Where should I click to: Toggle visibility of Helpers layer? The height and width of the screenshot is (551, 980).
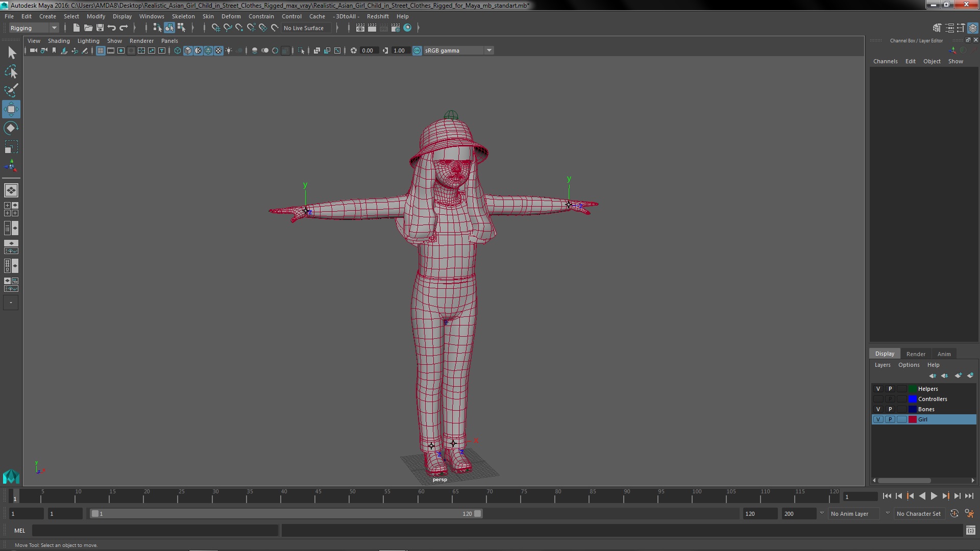878,389
